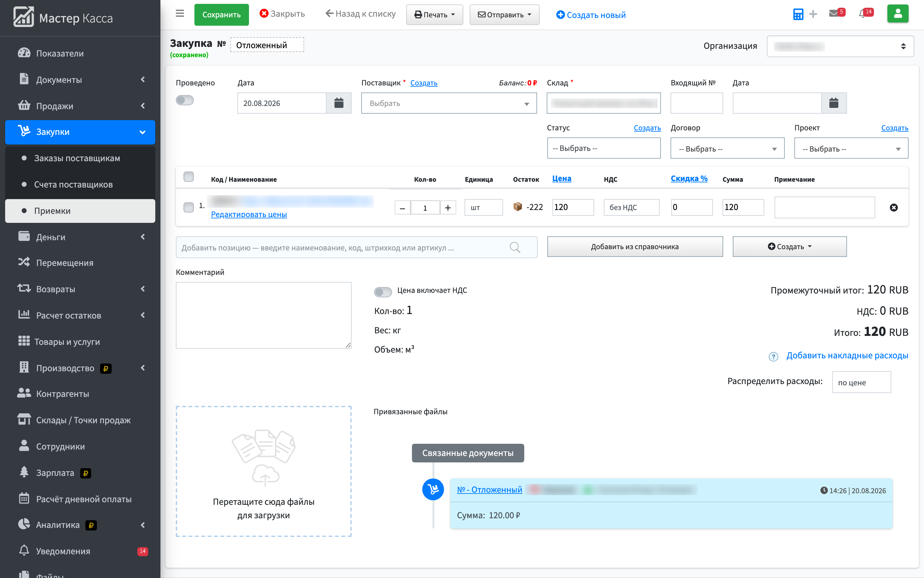924x578 pixels.
Task: Open the Печать dropdown button
Action: pyautogui.click(x=434, y=14)
